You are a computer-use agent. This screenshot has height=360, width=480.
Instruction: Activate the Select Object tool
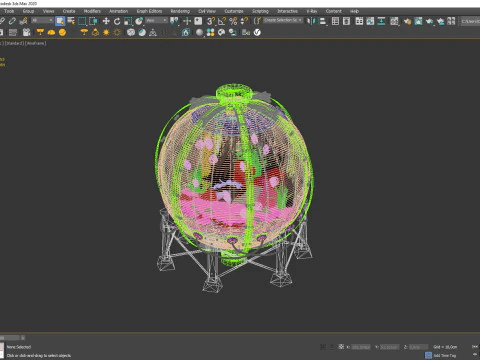(60, 21)
